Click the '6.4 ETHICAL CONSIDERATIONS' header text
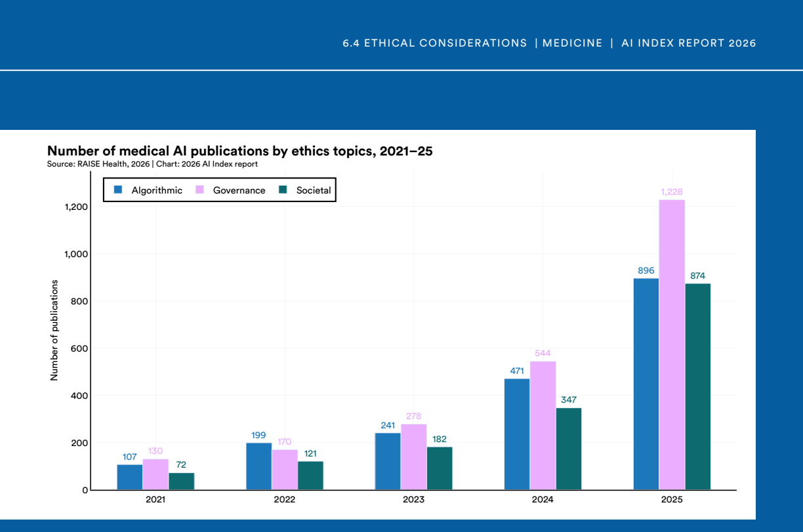Viewport: 803px width, 532px height. pos(435,43)
